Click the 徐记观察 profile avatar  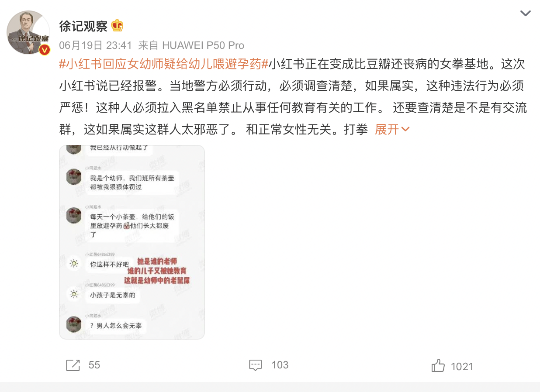[x=28, y=33]
